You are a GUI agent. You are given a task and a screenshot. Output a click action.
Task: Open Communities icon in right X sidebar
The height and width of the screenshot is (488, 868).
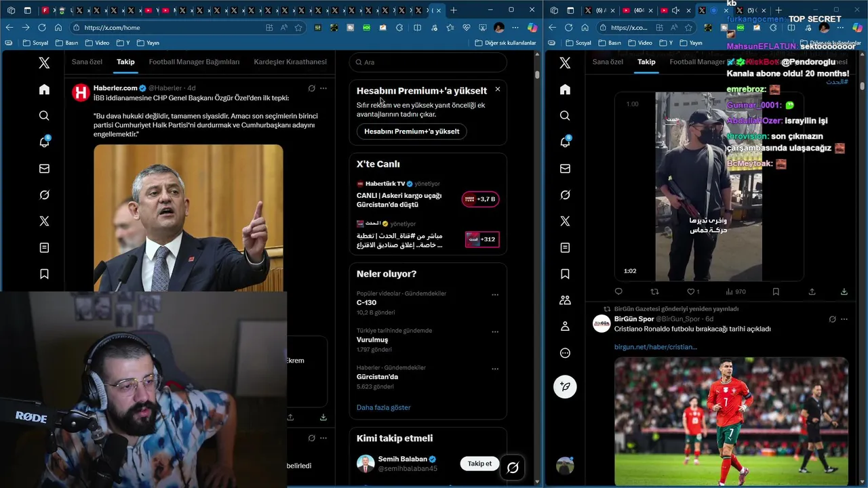pyautogui.click(x=565, y=300)
